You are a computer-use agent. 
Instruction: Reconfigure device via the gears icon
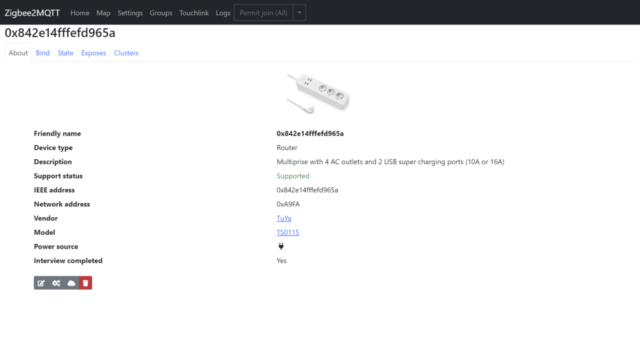(56, 283)
